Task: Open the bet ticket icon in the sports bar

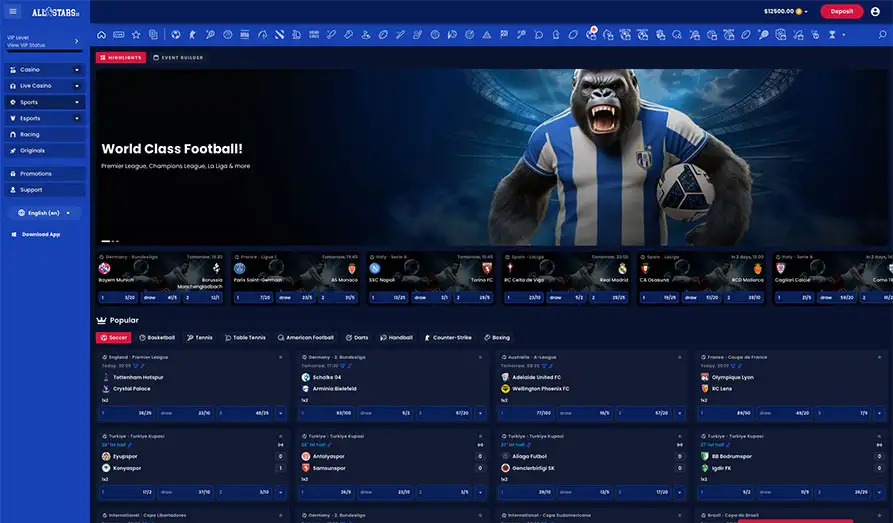Action: 118,35
